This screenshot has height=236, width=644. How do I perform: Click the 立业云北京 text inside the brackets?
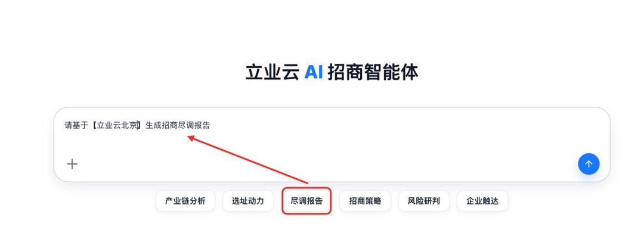117,126
